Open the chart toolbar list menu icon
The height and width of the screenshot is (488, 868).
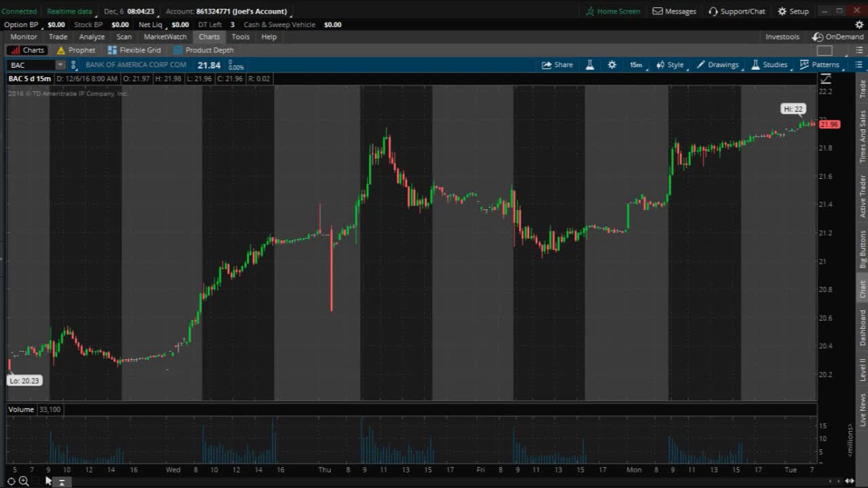pyautogui.click(x=859, y=64)
